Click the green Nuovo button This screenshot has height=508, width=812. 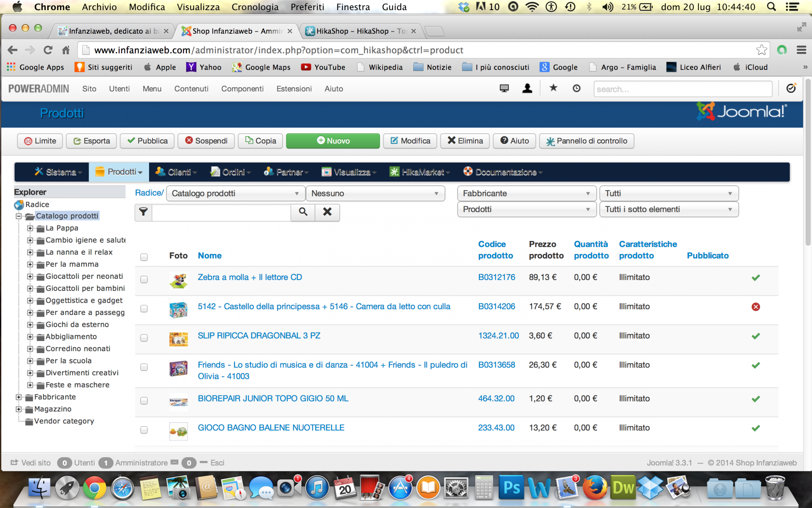pyautogui.click(x=333, y=141)
